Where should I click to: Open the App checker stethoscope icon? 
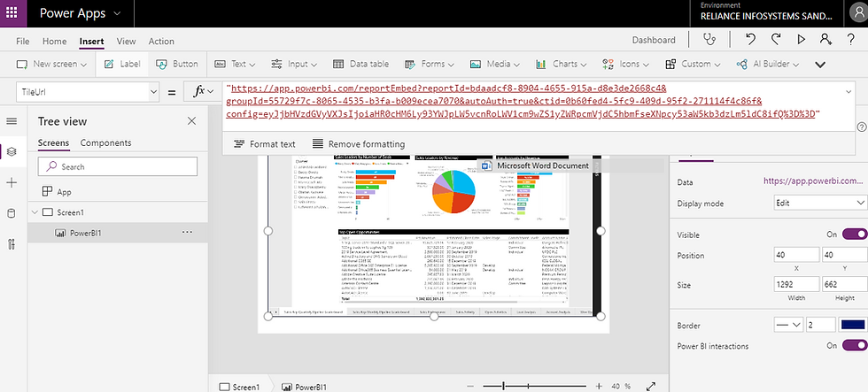(709, 40)
